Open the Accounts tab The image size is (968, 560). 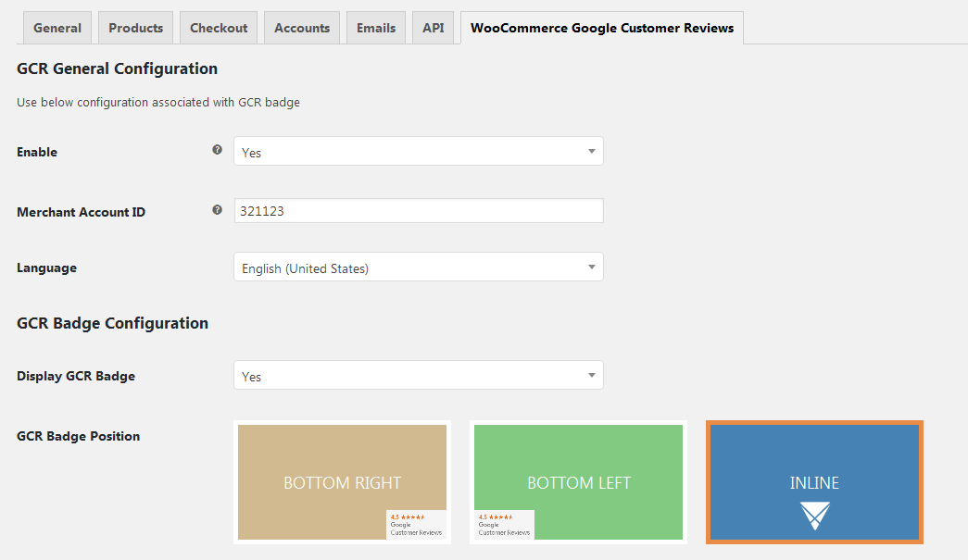coord(302,28)
